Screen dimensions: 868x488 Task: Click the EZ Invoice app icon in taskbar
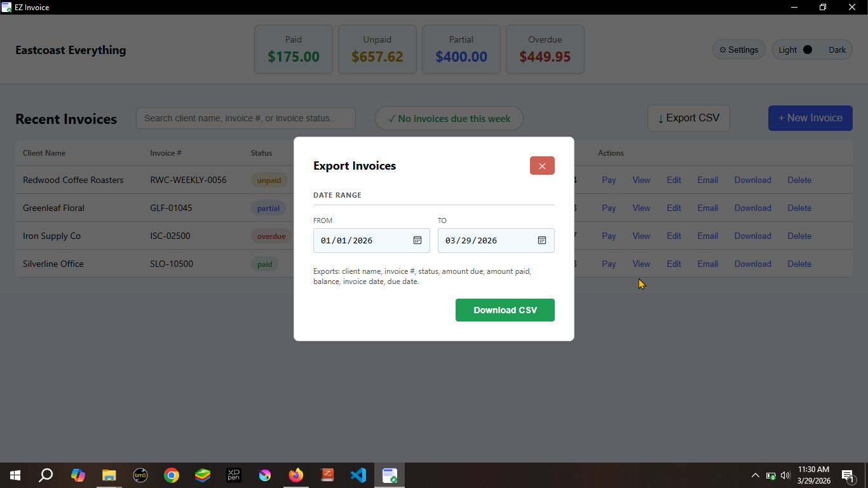tap(389, 475)
